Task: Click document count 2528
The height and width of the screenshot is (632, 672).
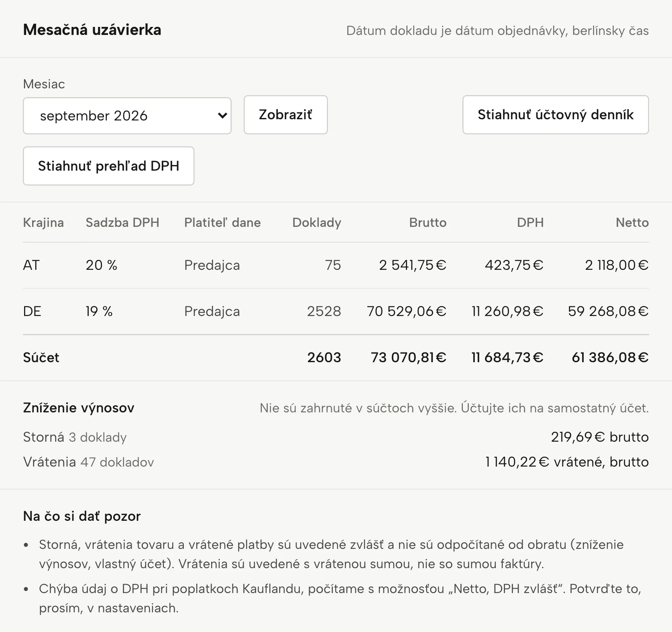Action: pos(324,311)
